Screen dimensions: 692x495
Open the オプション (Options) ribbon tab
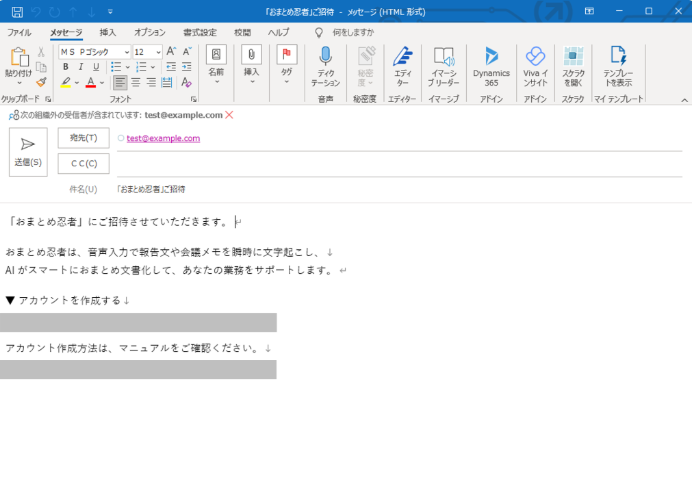[150, 32]
